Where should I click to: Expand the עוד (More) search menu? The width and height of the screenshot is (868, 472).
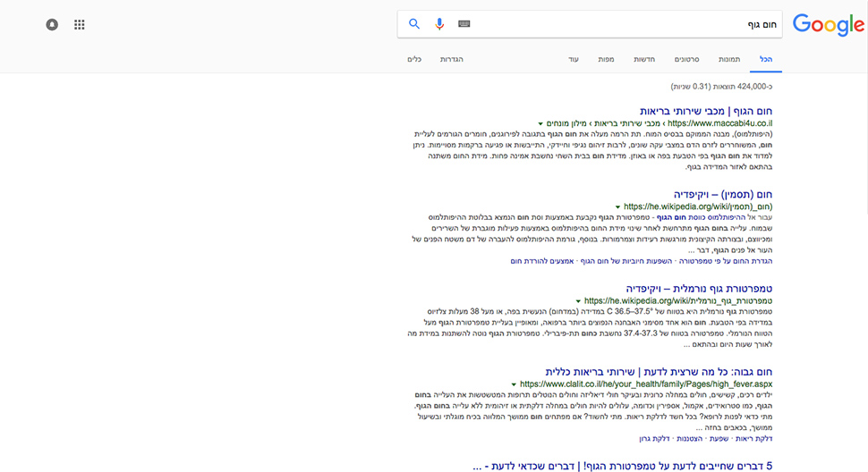coord(574,59)
